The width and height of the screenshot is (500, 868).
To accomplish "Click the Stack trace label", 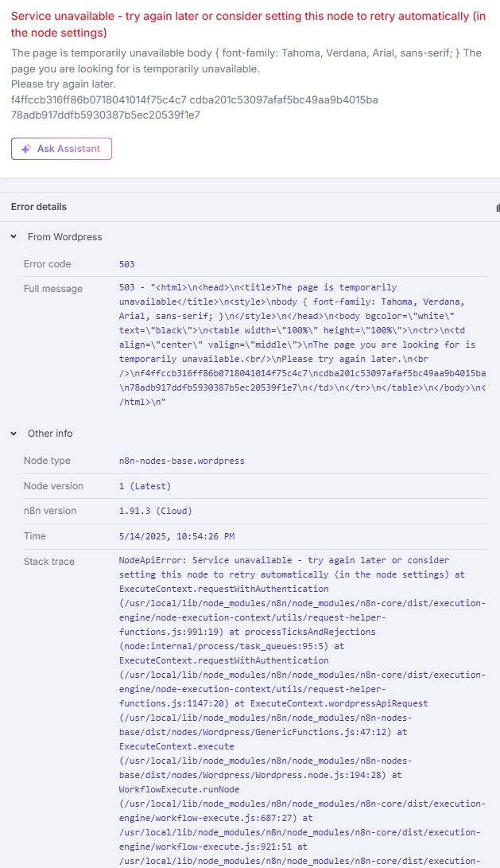I will (48, 562).
